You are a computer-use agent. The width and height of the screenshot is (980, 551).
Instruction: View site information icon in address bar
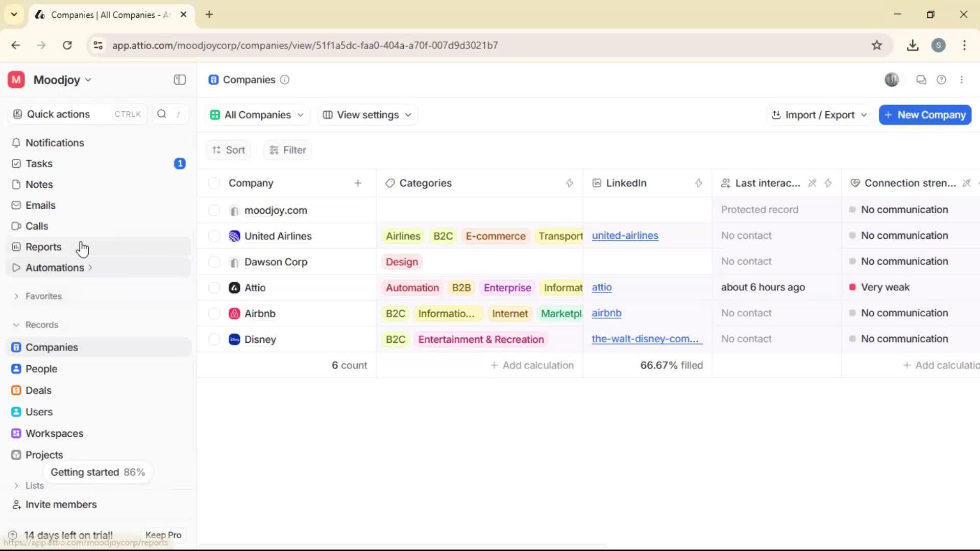(x=98, y=45)
